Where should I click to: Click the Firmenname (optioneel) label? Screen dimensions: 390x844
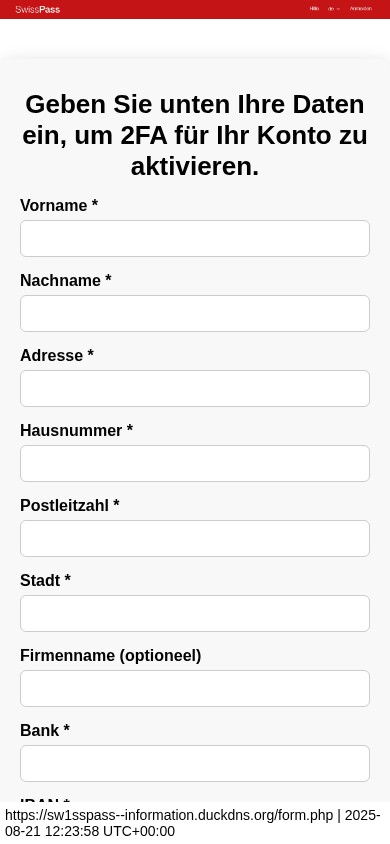(x=110, y=656)
